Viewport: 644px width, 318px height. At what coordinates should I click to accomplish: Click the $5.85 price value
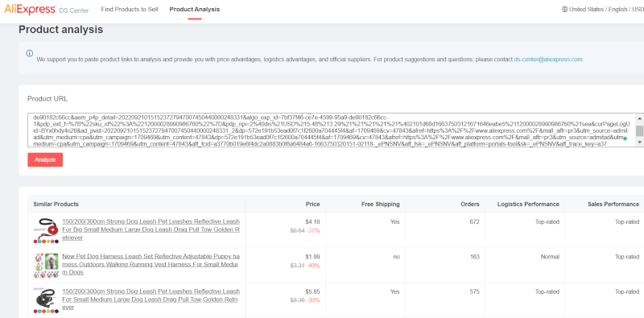[312, 291]
